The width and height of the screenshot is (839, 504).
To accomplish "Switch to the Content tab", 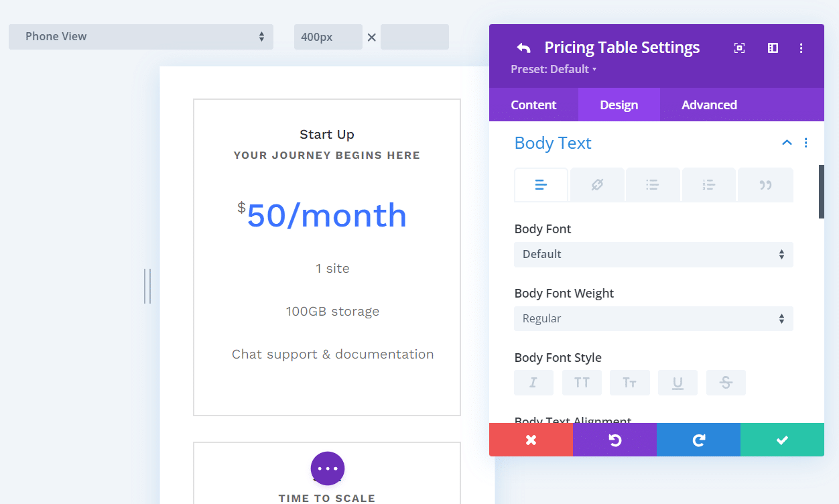I will pos(533,105).
